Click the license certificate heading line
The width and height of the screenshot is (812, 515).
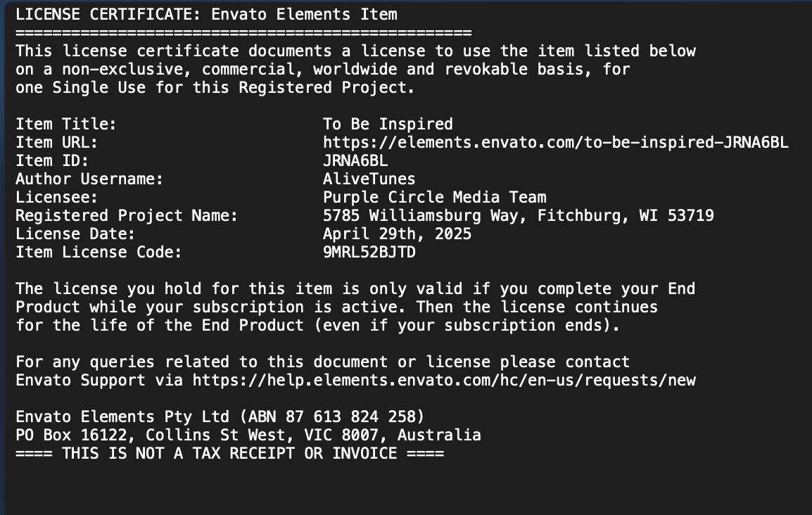pyautogui.click(x=206, y=14)
